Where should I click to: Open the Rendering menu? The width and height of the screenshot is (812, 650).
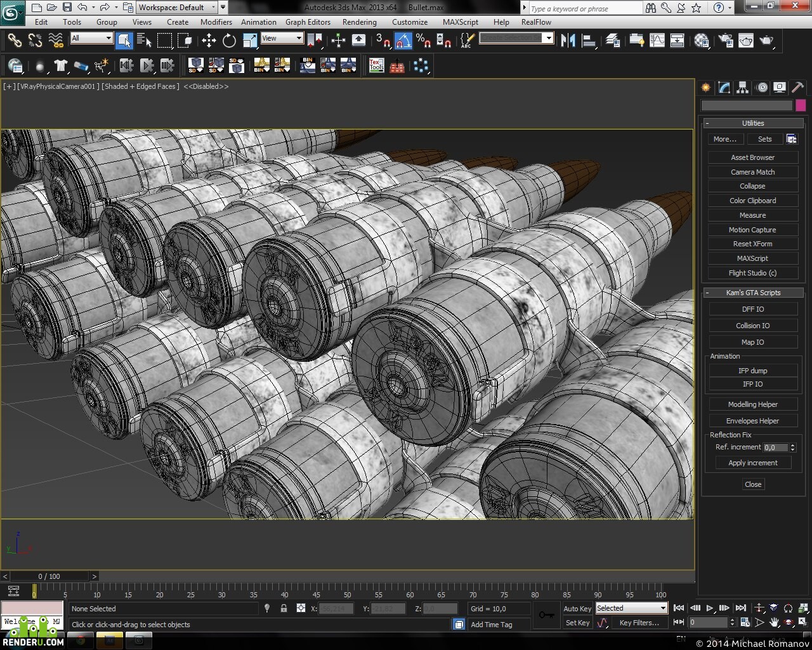[359, 22]
